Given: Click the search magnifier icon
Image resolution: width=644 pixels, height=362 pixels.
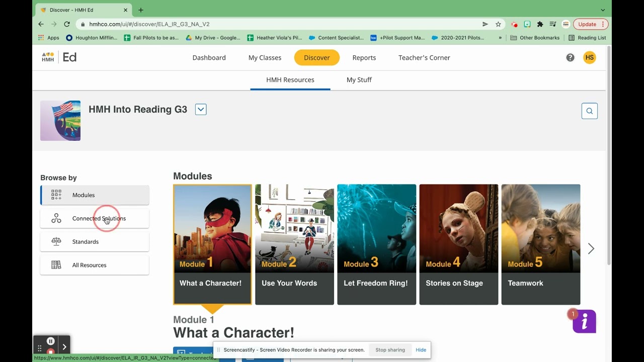Looking at the screenshot, I should click(x=590, y=111).
